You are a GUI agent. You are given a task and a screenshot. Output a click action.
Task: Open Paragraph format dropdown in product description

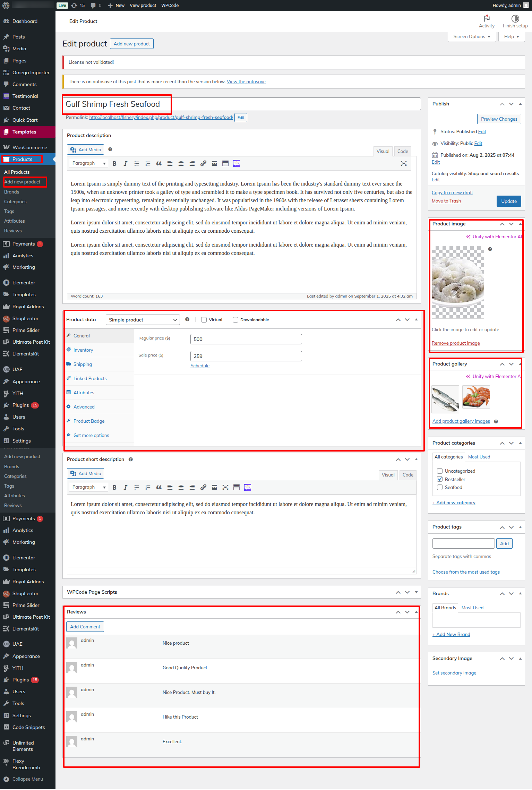[x=88, y=163]
